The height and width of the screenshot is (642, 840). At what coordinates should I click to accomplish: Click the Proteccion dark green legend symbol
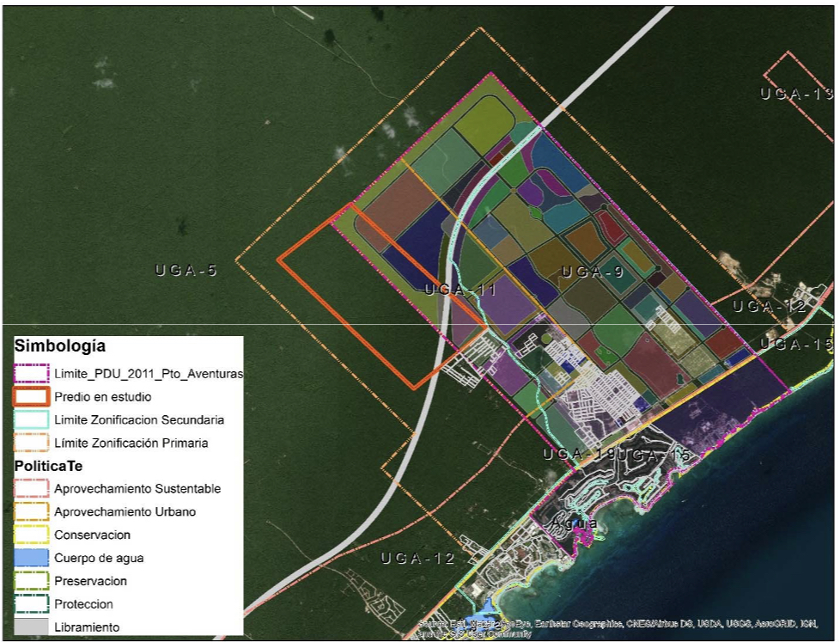(x=31, y=604)
